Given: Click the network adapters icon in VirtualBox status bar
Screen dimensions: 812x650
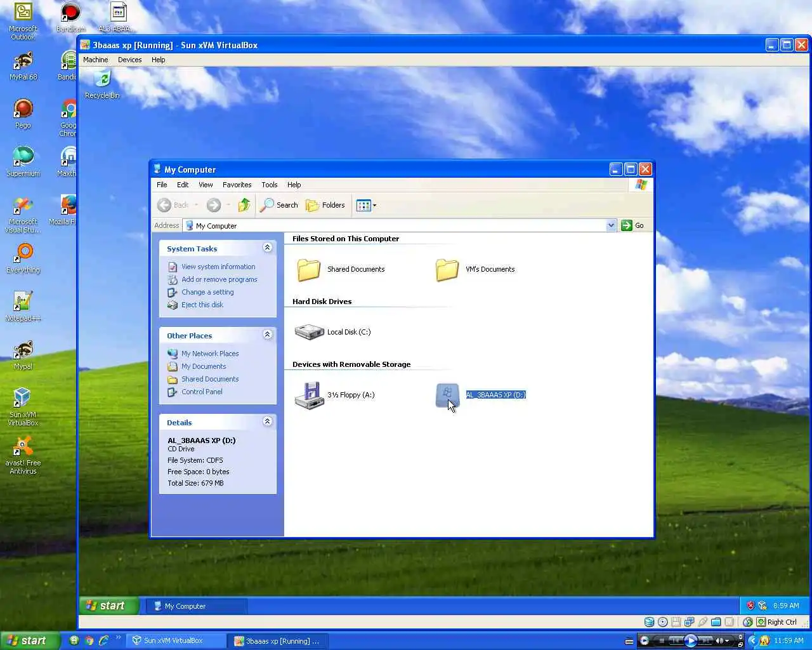Looking at the screenshot, I should point(689,622).
